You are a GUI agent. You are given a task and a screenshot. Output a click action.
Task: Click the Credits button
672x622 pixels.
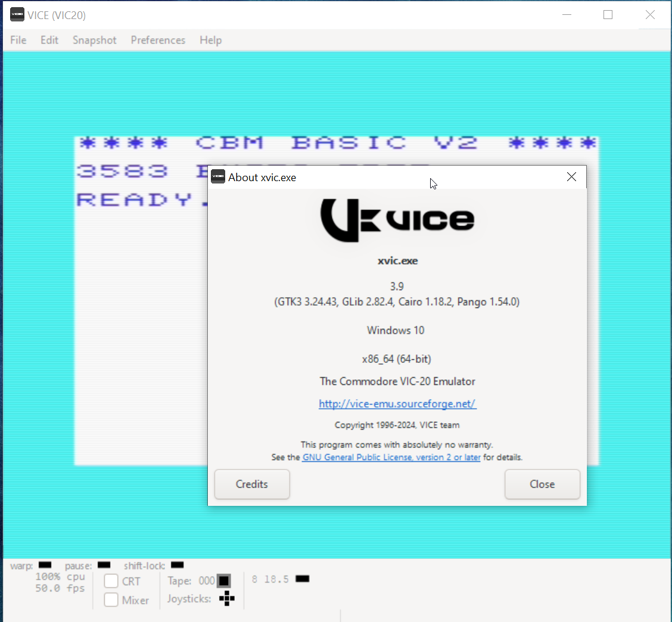[252, 484]
